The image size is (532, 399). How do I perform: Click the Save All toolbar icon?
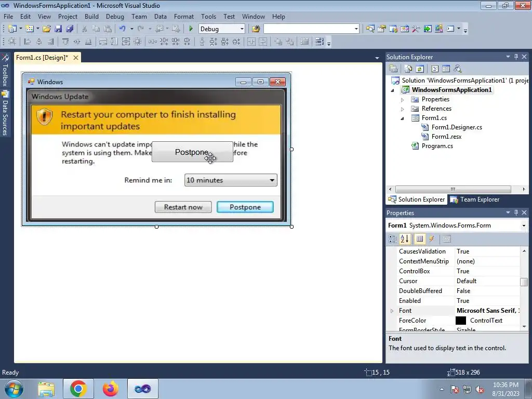(x=70, y=29)
